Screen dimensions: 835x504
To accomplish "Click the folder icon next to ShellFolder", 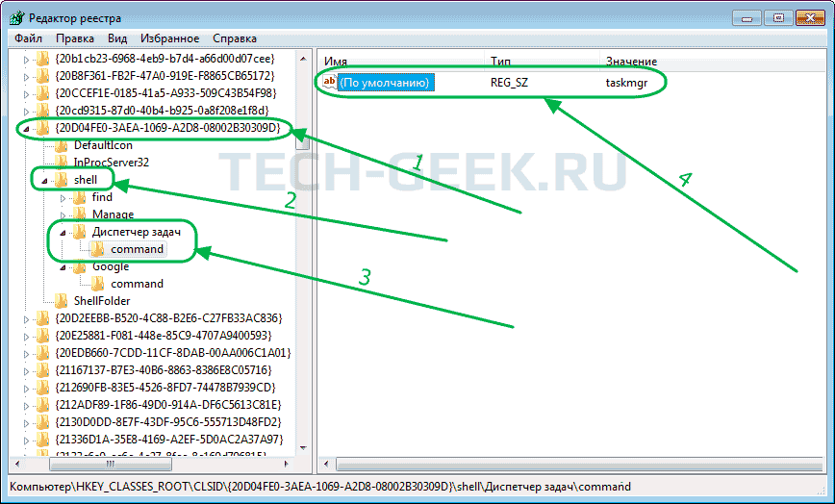I will (x=63, y=301).
